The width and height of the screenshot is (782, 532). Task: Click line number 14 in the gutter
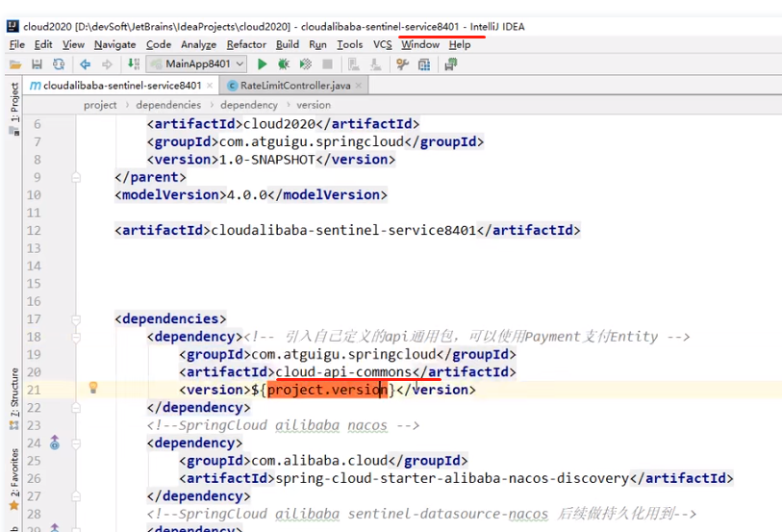tap(34, 266)
